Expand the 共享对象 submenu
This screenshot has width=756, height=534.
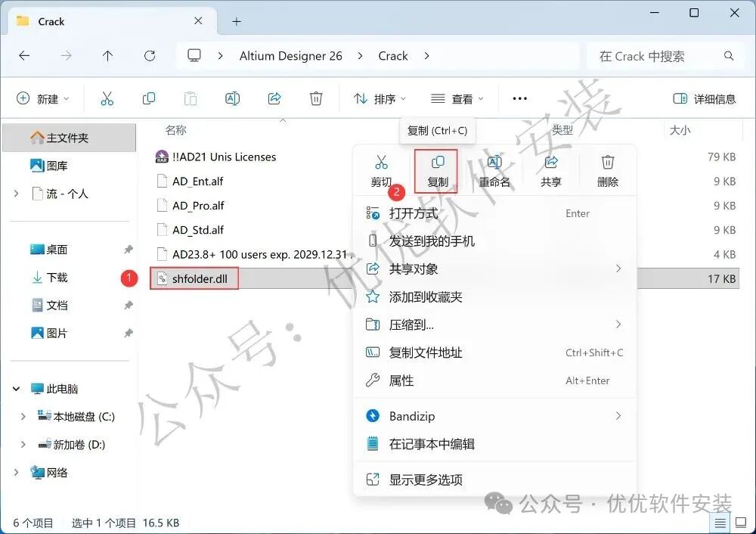618,269
